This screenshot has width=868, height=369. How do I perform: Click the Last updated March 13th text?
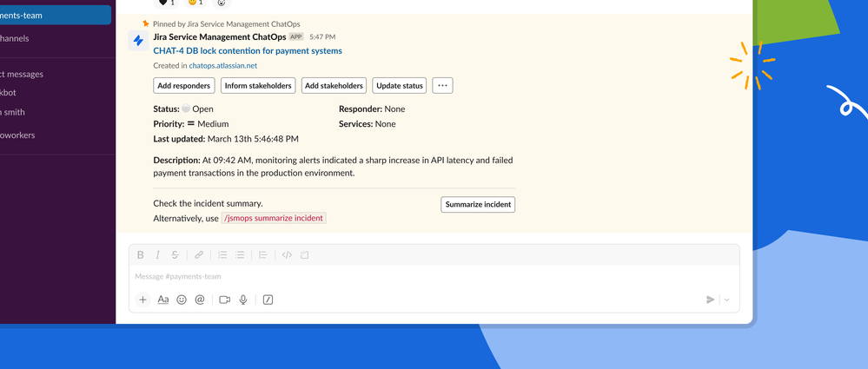pos(226,139)
